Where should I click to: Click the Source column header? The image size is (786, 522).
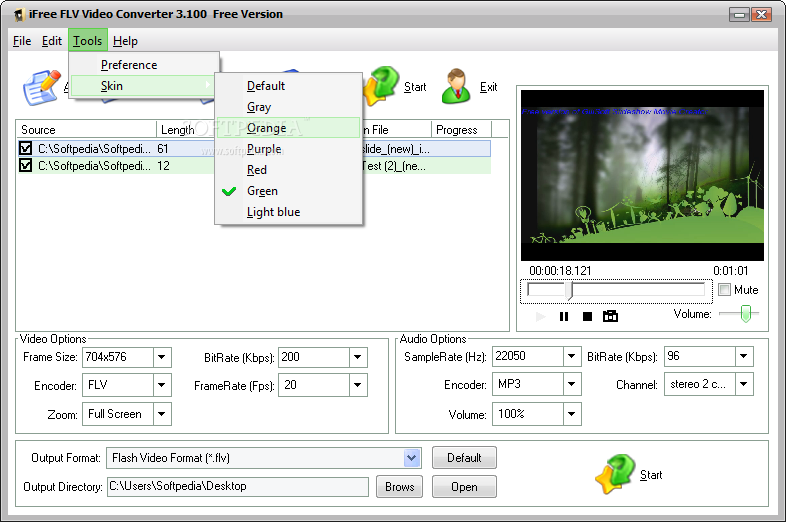point(86,130)
